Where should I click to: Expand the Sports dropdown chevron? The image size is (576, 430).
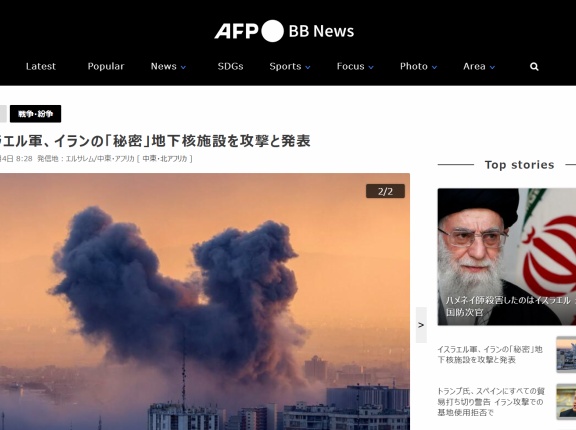308,67
